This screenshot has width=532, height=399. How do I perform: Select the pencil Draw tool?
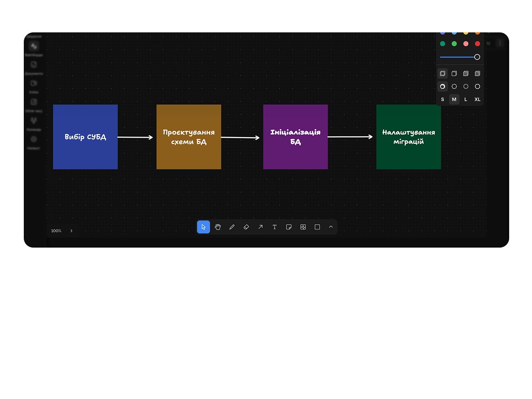(x=232, y=227)
